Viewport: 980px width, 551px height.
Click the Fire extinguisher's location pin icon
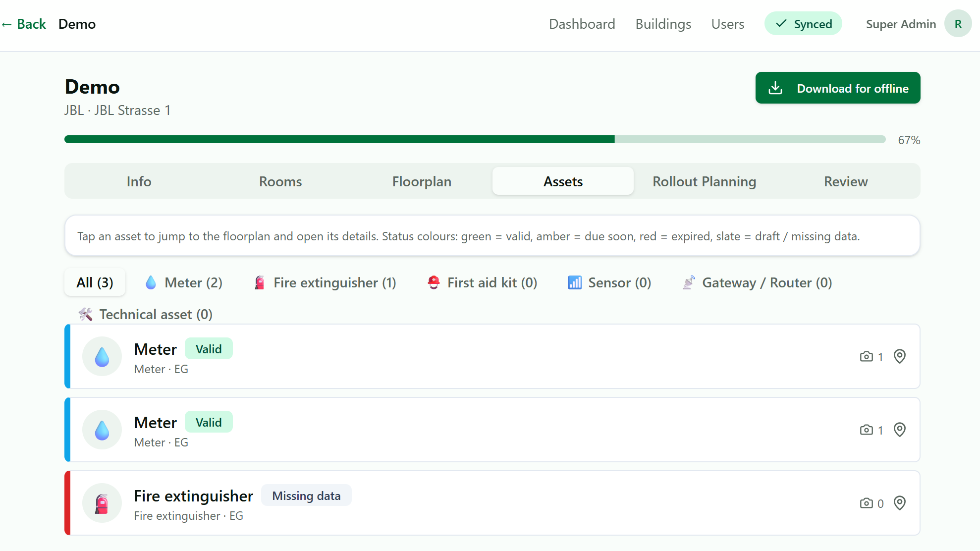(900, 503)
